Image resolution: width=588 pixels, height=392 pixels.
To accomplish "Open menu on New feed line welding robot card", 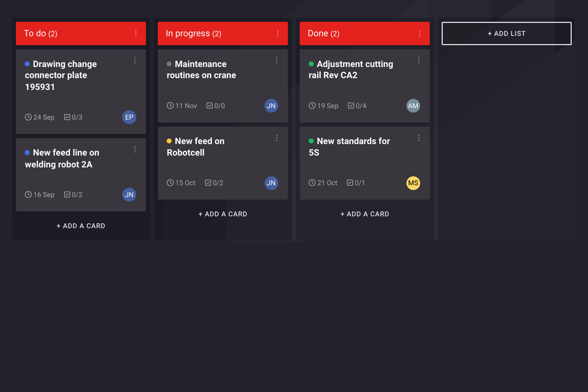I will click(135, 149).
